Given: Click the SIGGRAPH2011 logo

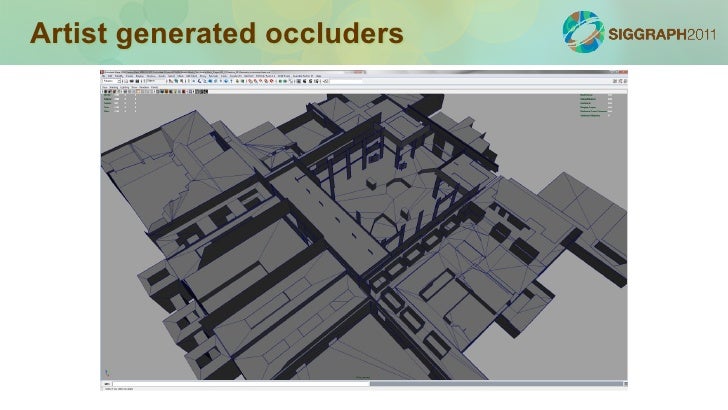Looking at the screenshot, I should click(639, 33).
